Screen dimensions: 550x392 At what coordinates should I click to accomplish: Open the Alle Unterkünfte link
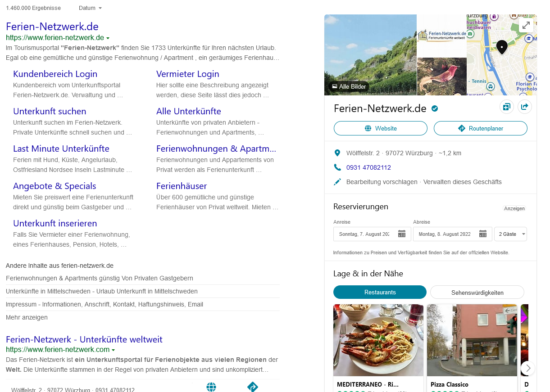(x=188, y=111)
